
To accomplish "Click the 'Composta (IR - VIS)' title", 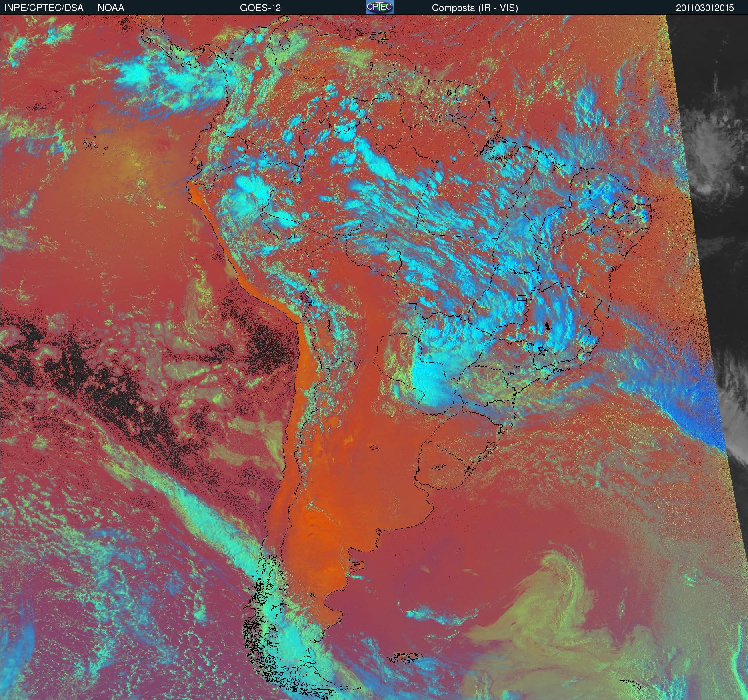I will coord(475,8).
